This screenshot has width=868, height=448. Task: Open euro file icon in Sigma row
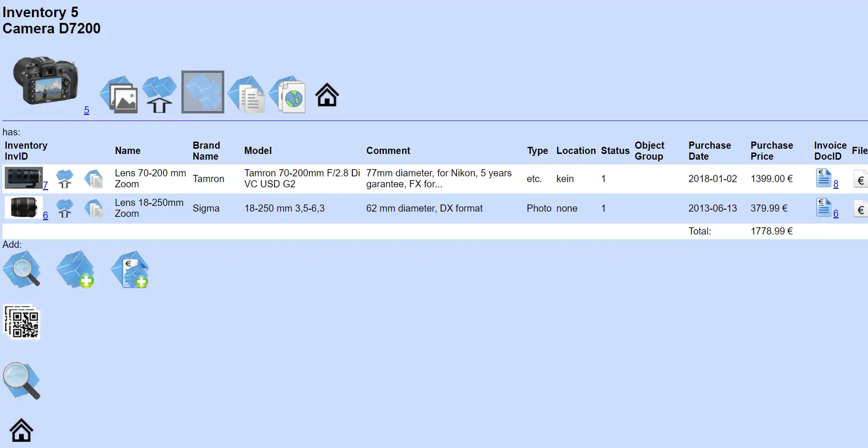[x=860, y=209]
